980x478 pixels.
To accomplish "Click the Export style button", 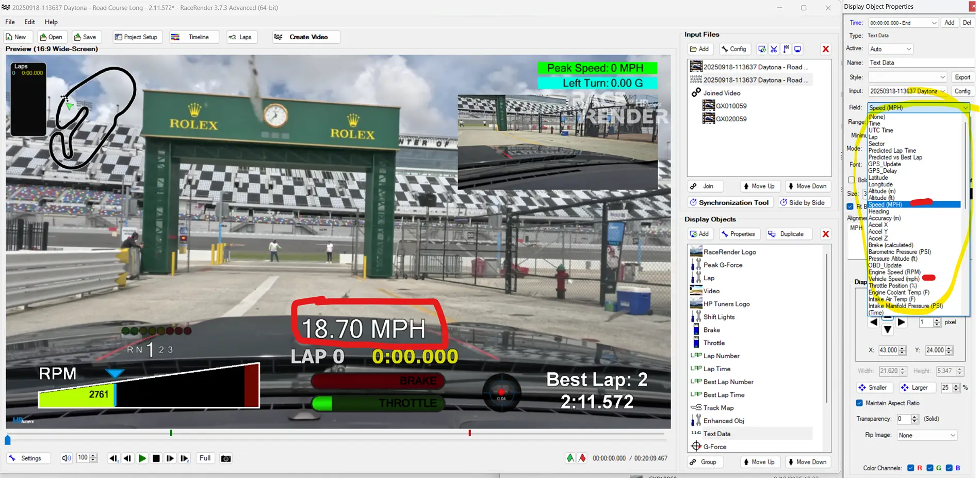I will [962, 77].
